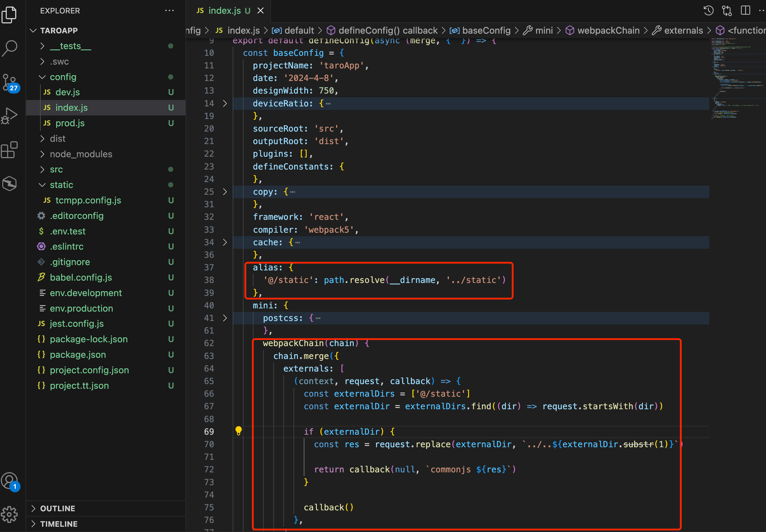
Task: Unfold the postcss block on line 41
Action: tap(225, 318)
